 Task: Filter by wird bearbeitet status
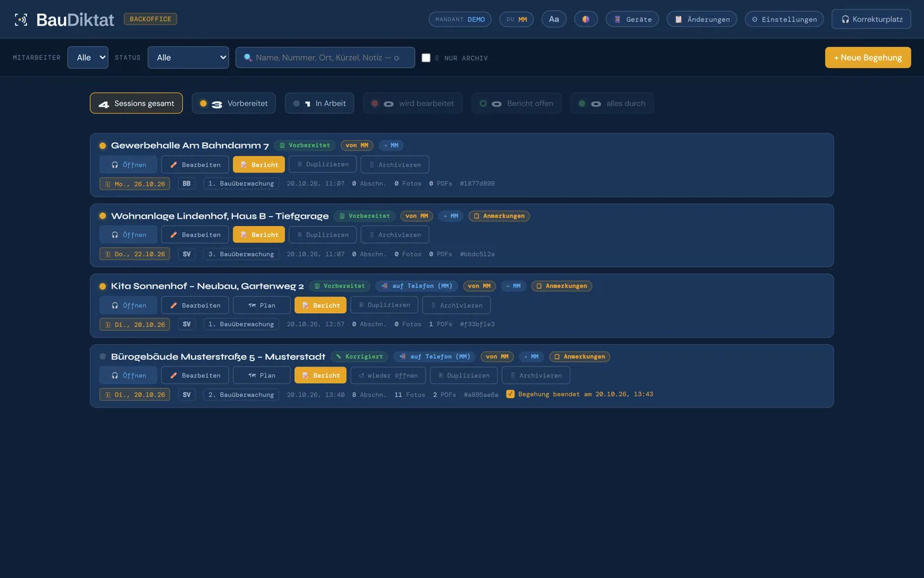pos(412,103)
